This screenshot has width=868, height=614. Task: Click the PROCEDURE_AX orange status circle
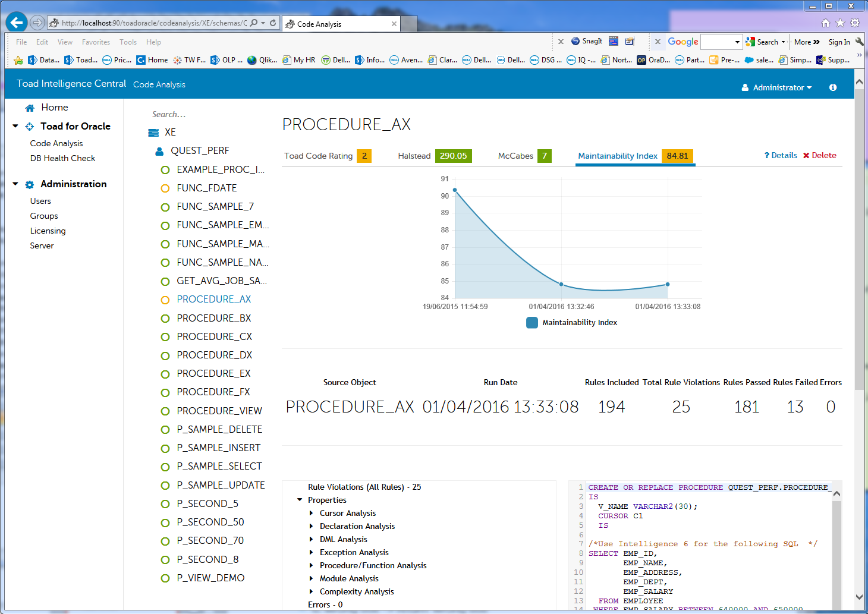[165, 300]
